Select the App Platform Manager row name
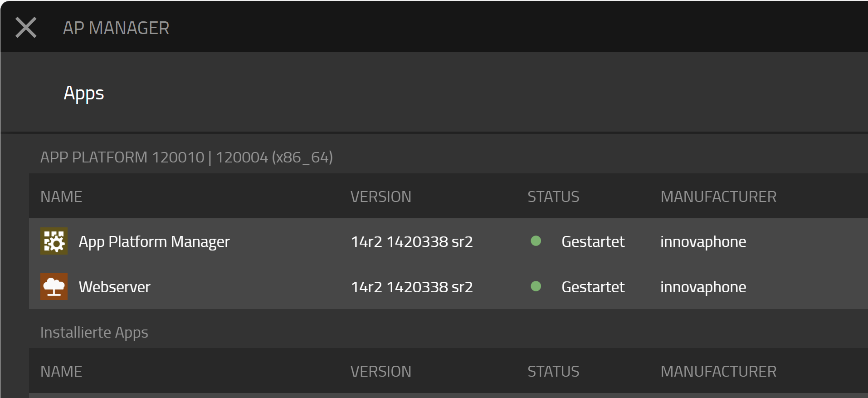868x398 pixels. click(154, 241)
